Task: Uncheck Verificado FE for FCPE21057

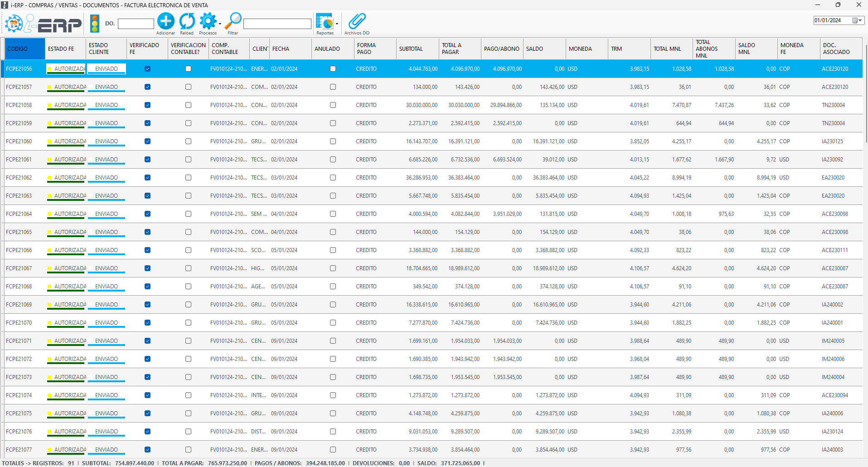Action: [147, 87]
